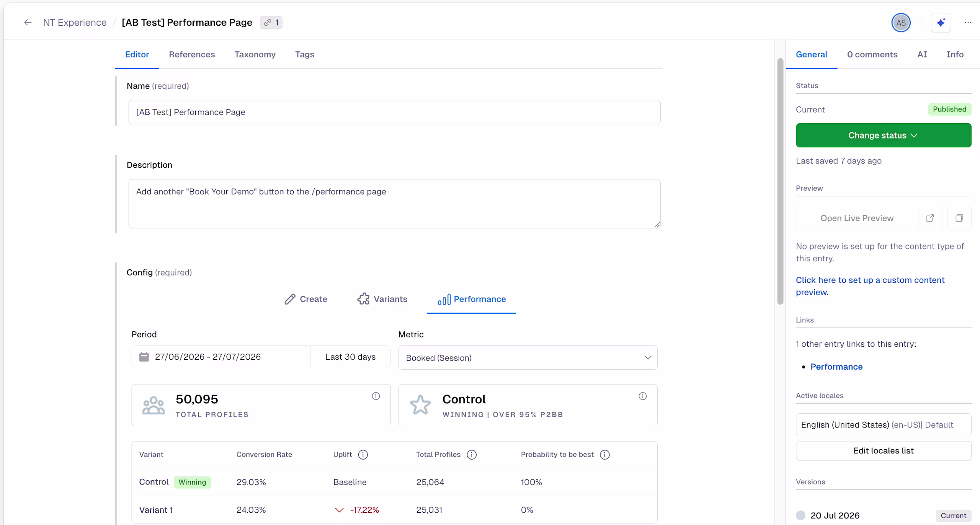The image size is (980, 525).
Task: Show info for winning Control card
Action: click(x=643, y=396)
